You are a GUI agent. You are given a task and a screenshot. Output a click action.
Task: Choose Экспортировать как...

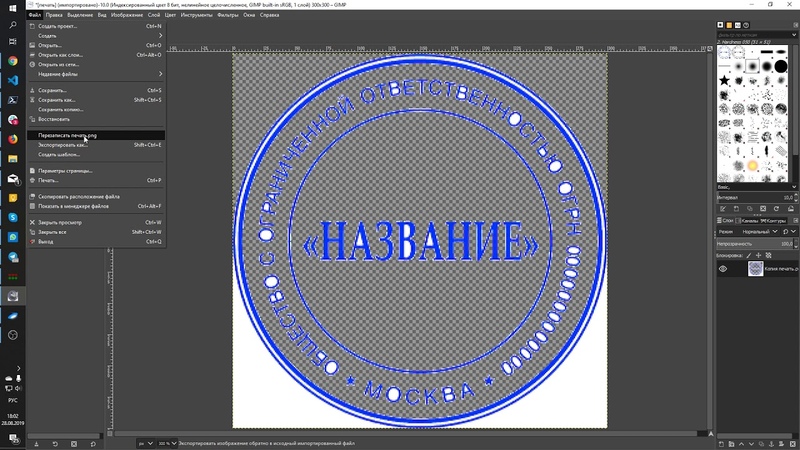[96, 145]
